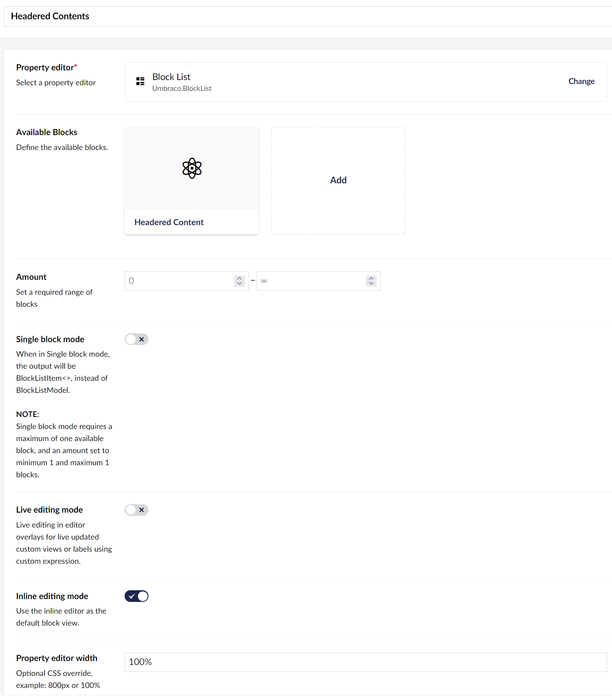Click the checkmark icon on Inline editing mode
This screenshot has height=700, width=612.
tap(132, 596)
